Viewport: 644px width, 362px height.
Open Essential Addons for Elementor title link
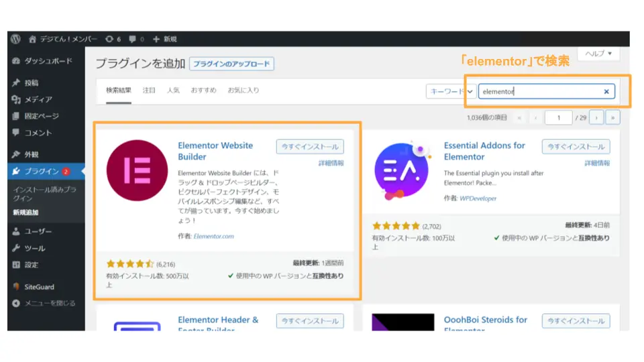click(484, 151)
